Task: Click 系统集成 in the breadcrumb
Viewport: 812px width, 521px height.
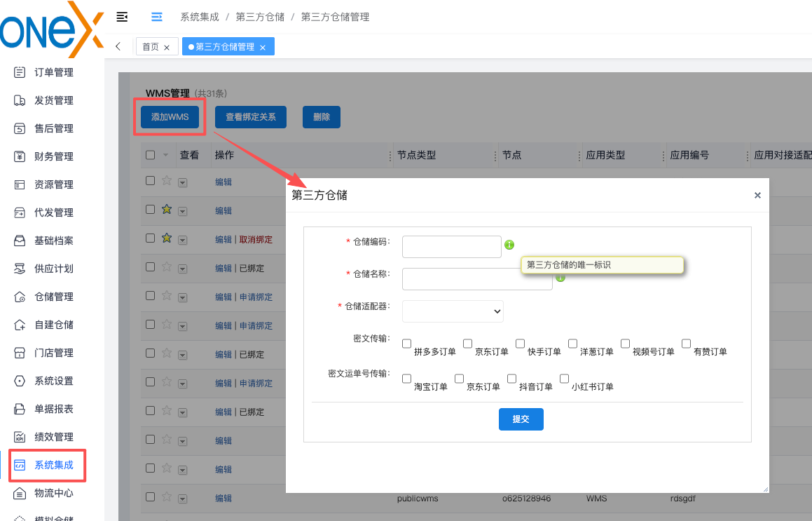Action: pyautogui.click(x=200, y=17)
